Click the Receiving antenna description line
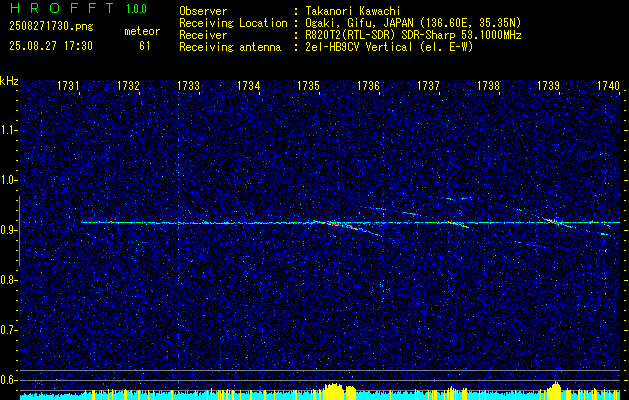Image resolution: width=629 pixels, height=400 pixels. point(326,47)
